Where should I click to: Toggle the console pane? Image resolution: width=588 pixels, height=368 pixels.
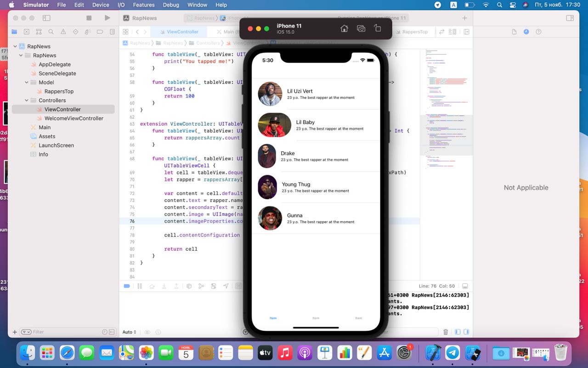point(466,332)
